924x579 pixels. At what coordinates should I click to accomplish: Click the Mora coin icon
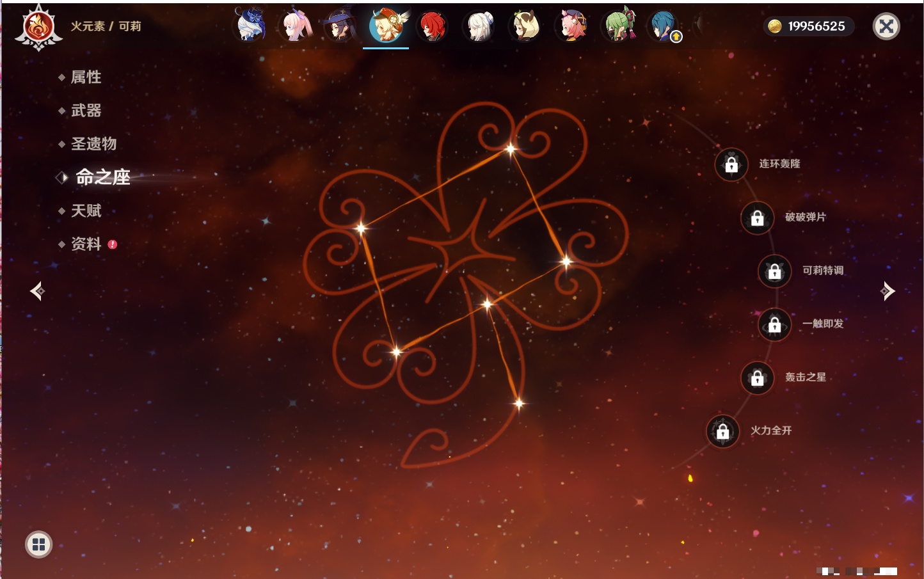[x=774, y=26]
